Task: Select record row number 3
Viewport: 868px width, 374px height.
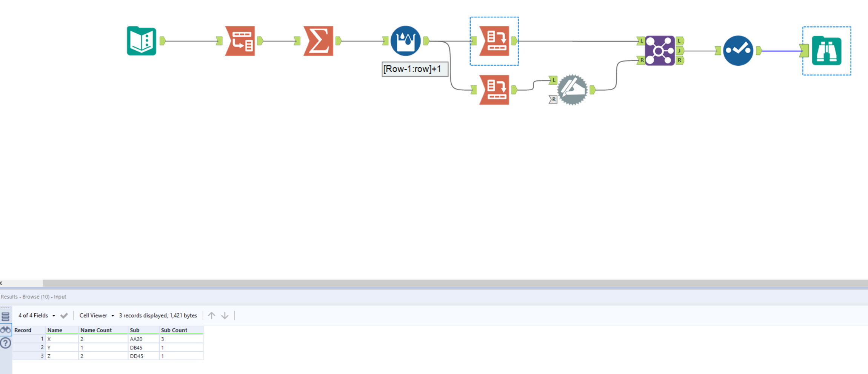Action: tap(29, 356)
